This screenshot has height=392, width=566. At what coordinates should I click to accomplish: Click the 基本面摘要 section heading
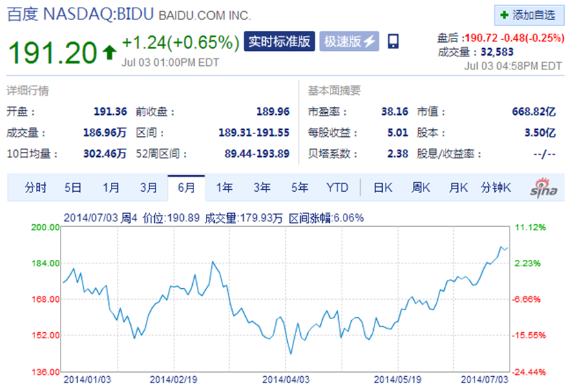click(x=334, y=91)
